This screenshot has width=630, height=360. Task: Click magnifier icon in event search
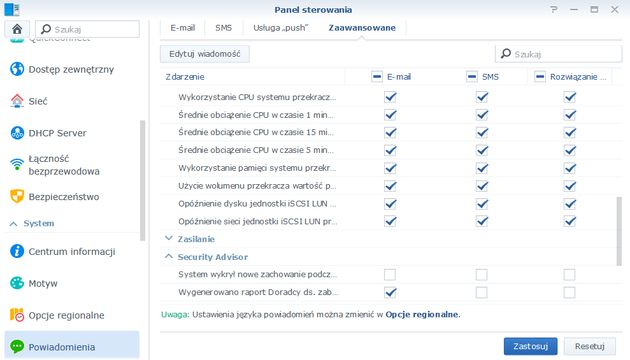pyautogui.click(x=506, y=53)
